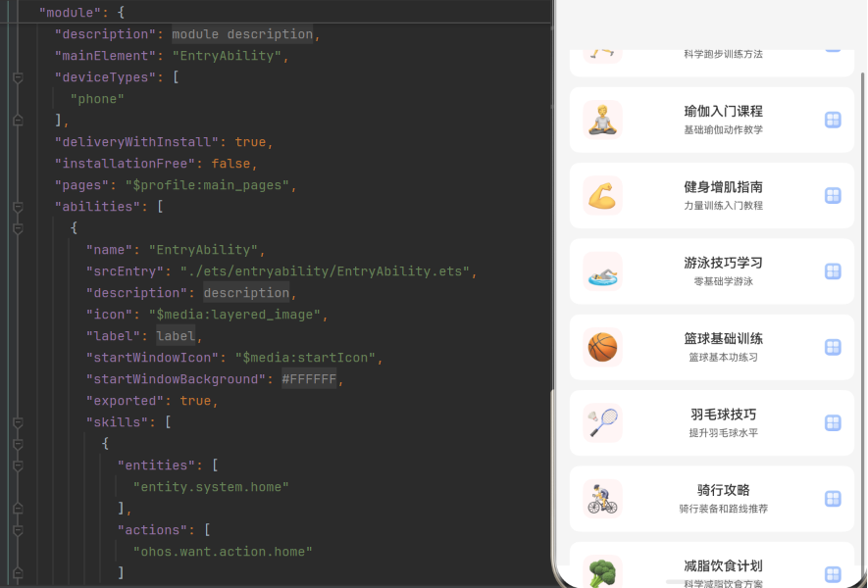The image size is (868, 588).
Task: Open the 减脂饮食计划 course title
Action: click(x=723, y=565)
